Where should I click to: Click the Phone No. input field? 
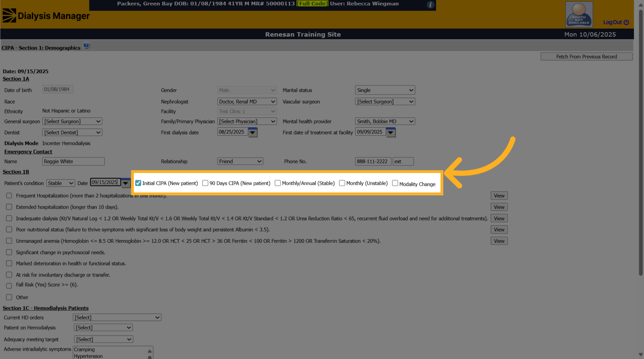point(373,161)
